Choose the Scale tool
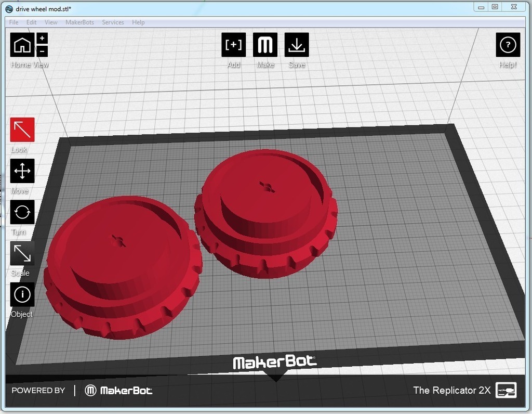This screenshot has width=532, height=414. point(21,253)
